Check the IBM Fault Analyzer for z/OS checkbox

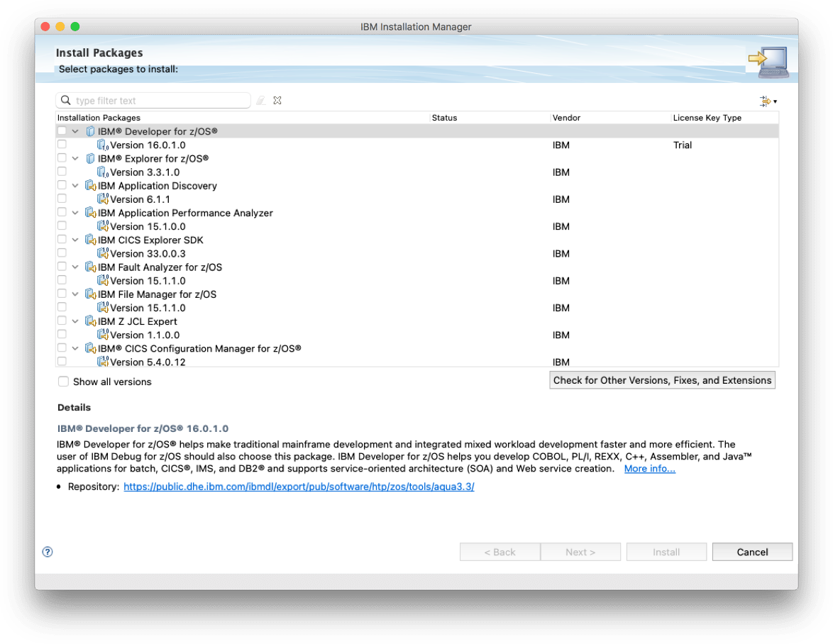pyautogui.click(x=62, y=266)
